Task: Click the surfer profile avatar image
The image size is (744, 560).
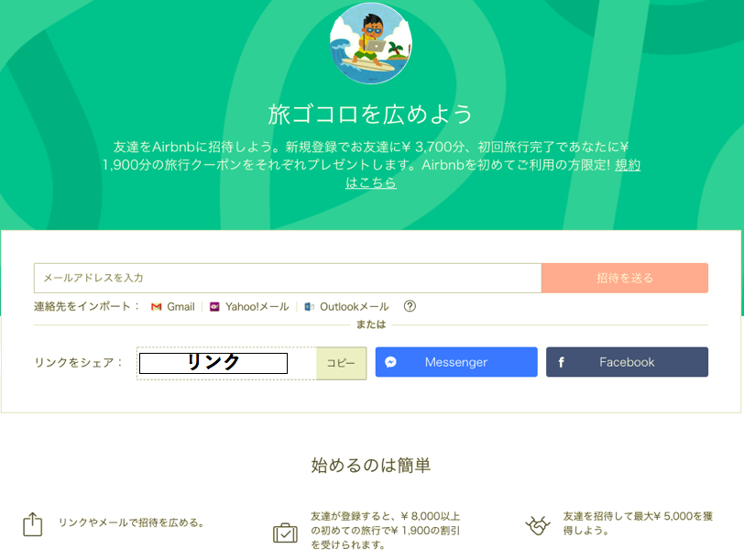Action: (371, 43)
